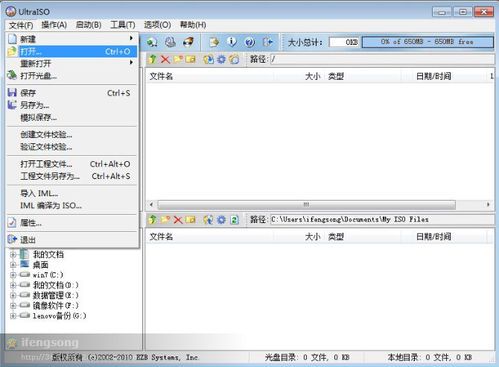Image resolution: width=499 pixels, height=367 pixels.
Task: Select 打开... from the file menu
Action: [72, 51]
